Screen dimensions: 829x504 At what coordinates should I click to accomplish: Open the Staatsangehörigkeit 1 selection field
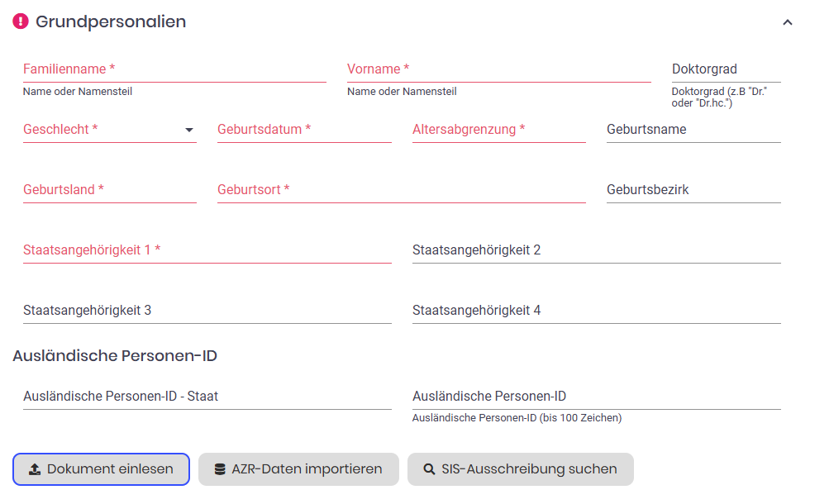(x=207, y=250)
